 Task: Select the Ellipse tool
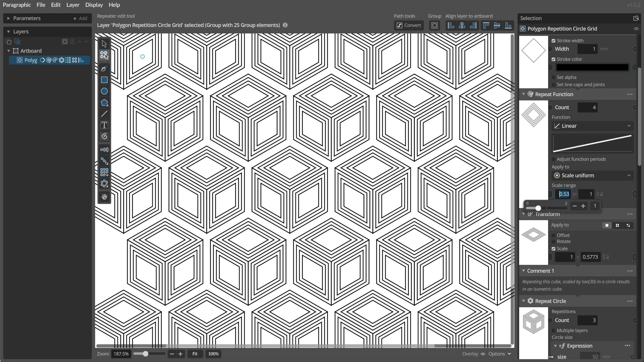[x=104, y=91]
